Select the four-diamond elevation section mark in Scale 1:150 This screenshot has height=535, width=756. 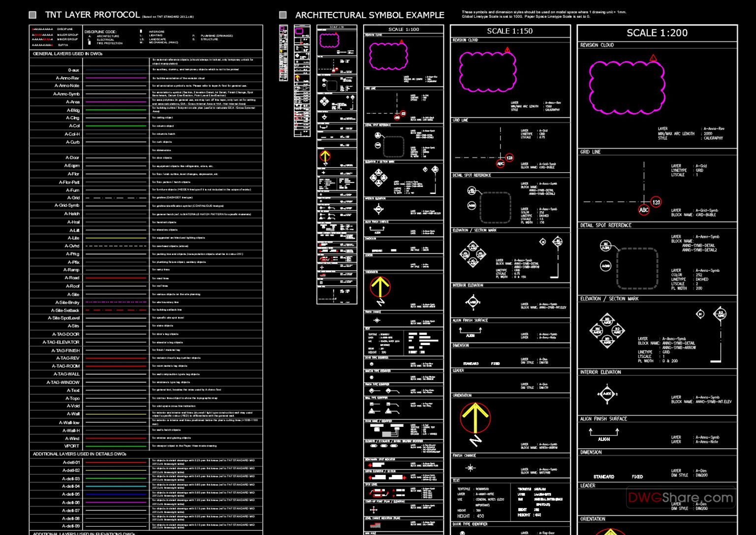(x=472, y=255)
